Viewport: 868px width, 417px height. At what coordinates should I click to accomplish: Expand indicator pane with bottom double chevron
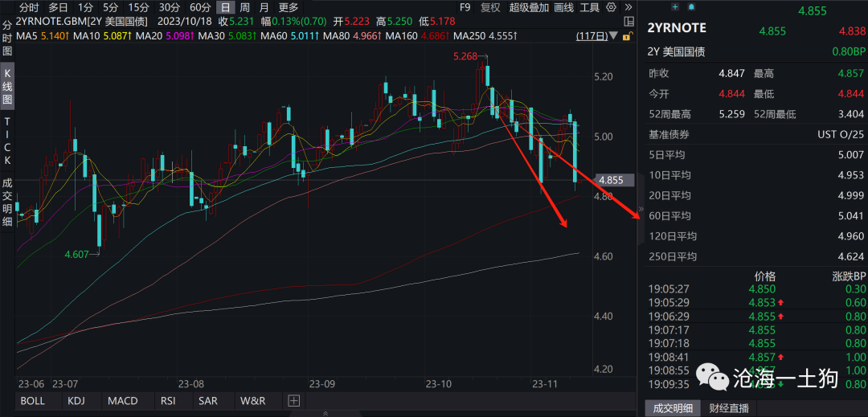(x=325, y=413)
